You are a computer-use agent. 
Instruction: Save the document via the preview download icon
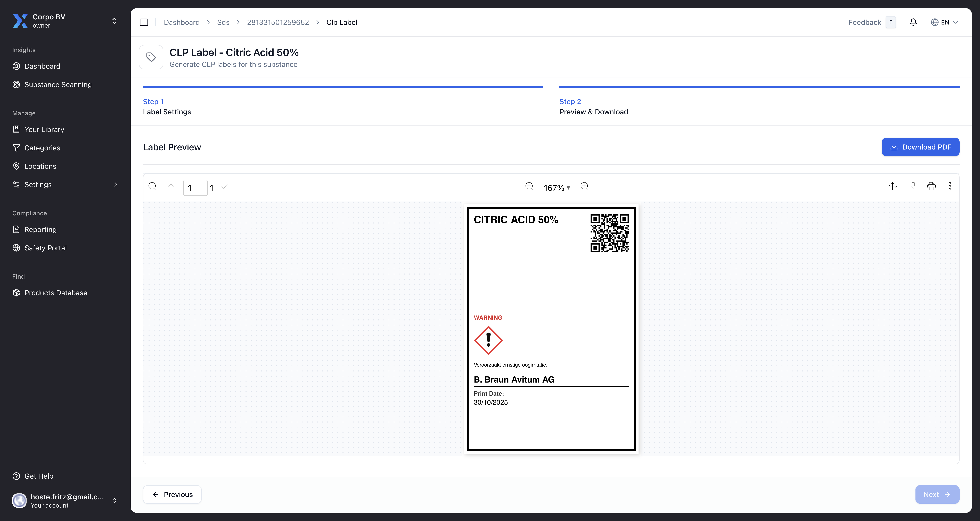tap(913, 186)
